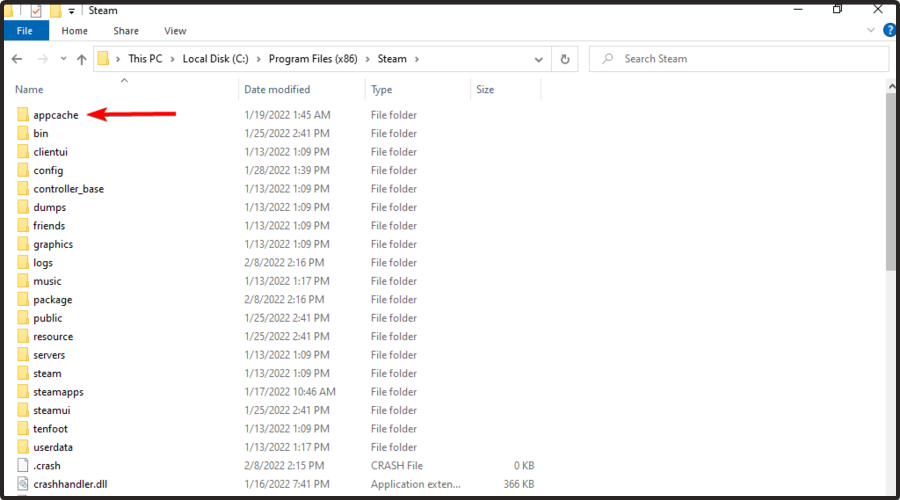
Task: Select the steam folder icon
Action: point(23,373)
